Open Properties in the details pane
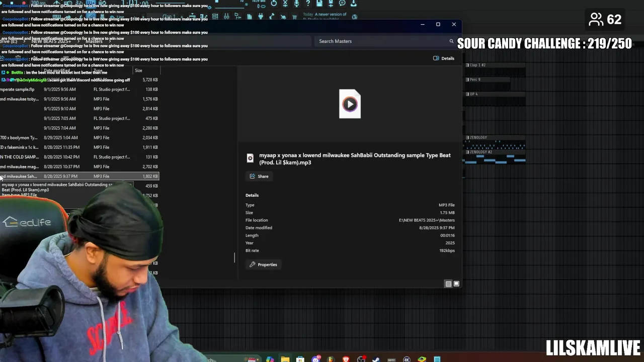The image size is (644, 362). click(x=264, y=264)
